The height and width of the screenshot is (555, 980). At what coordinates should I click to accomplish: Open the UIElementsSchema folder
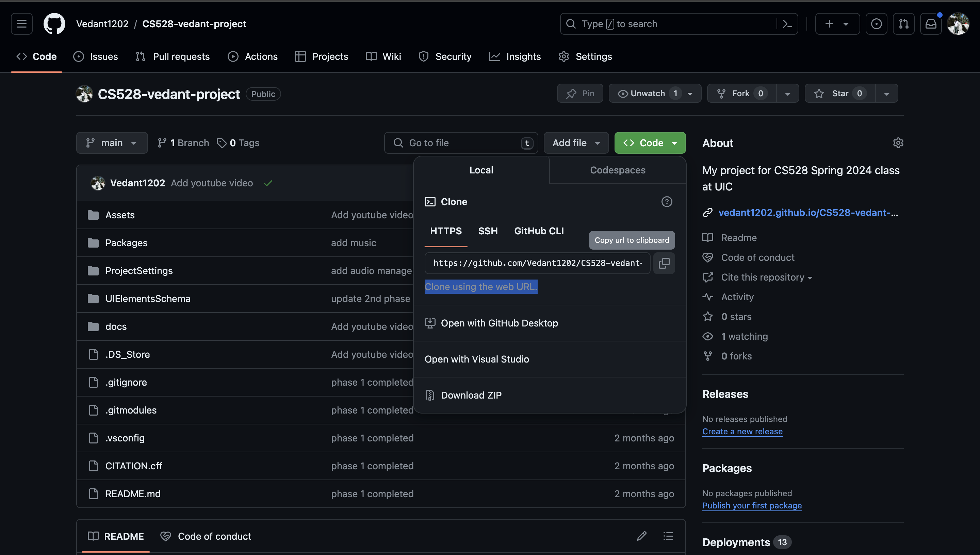[148, 299]
